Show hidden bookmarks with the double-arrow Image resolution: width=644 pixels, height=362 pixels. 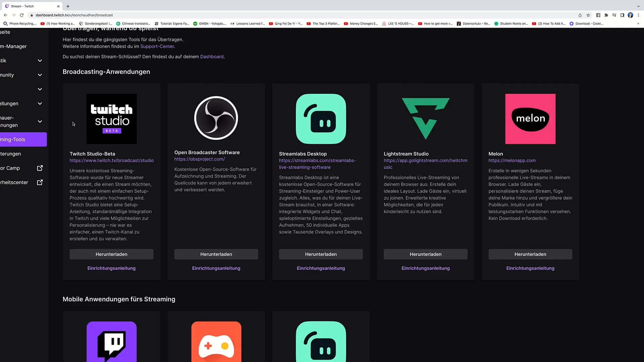(x=638, y=23)
